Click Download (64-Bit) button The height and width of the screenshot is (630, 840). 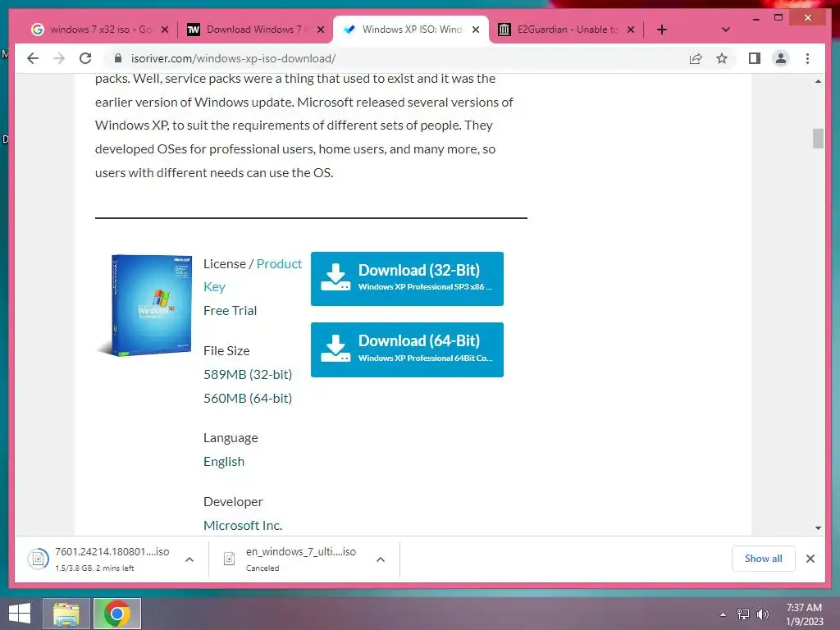[x=407, y=349]
